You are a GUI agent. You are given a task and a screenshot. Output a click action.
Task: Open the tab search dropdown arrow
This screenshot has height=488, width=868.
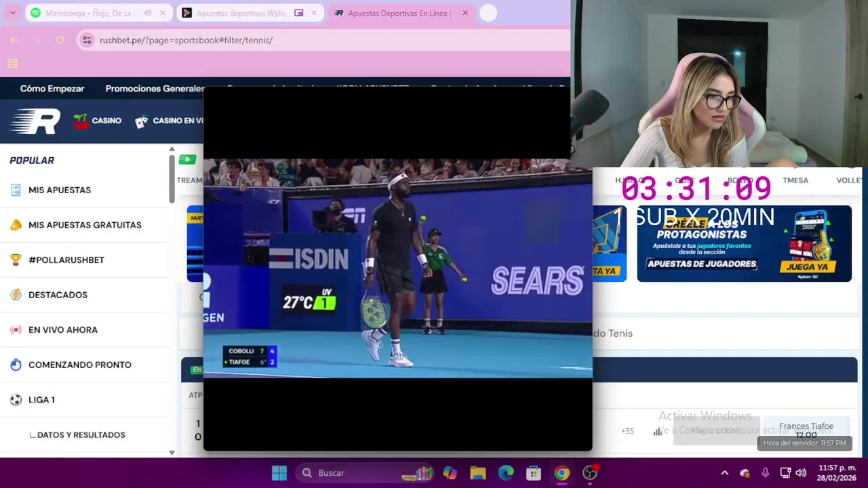click(12, 13)
